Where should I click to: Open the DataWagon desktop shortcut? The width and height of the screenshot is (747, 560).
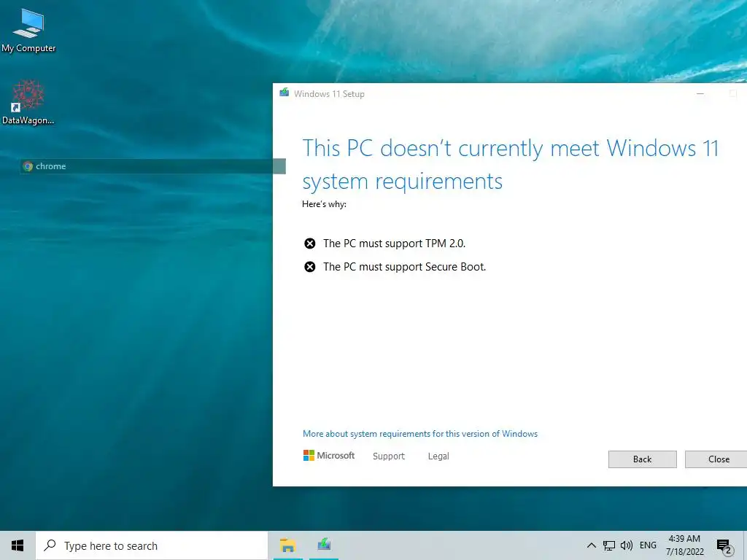(28, 102)
